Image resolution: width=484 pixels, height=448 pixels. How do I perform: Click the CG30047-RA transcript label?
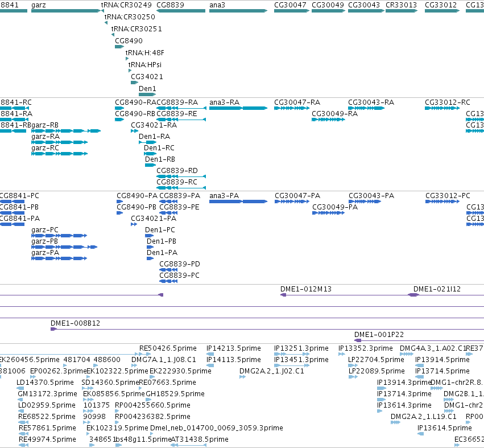(297, 102)
